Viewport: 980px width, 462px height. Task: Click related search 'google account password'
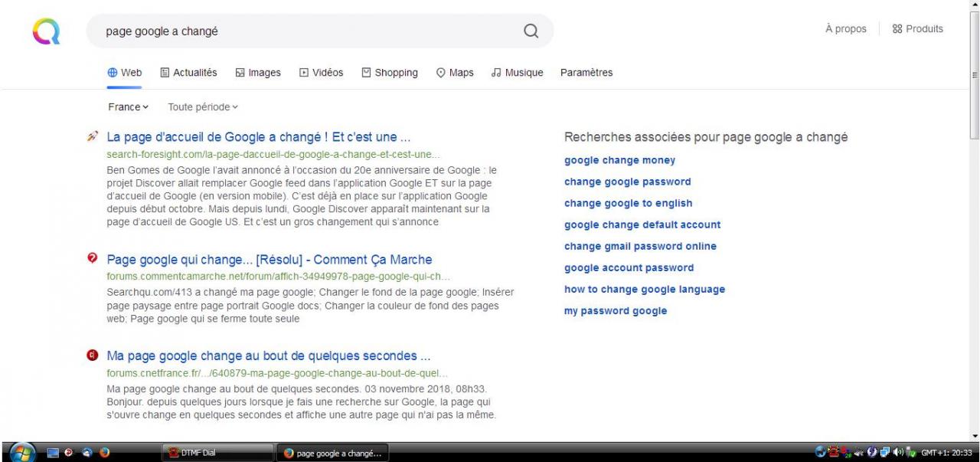click(629, 268)
